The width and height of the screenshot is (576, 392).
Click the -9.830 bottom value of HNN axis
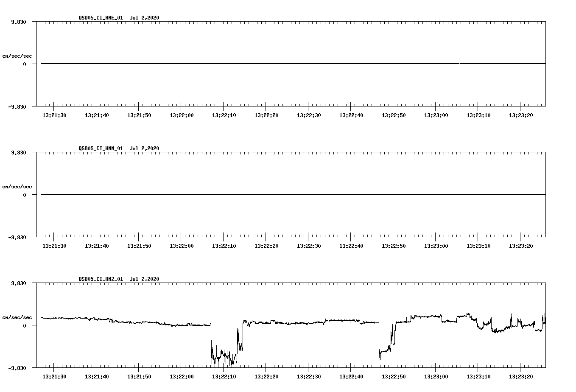coord(17,238)
